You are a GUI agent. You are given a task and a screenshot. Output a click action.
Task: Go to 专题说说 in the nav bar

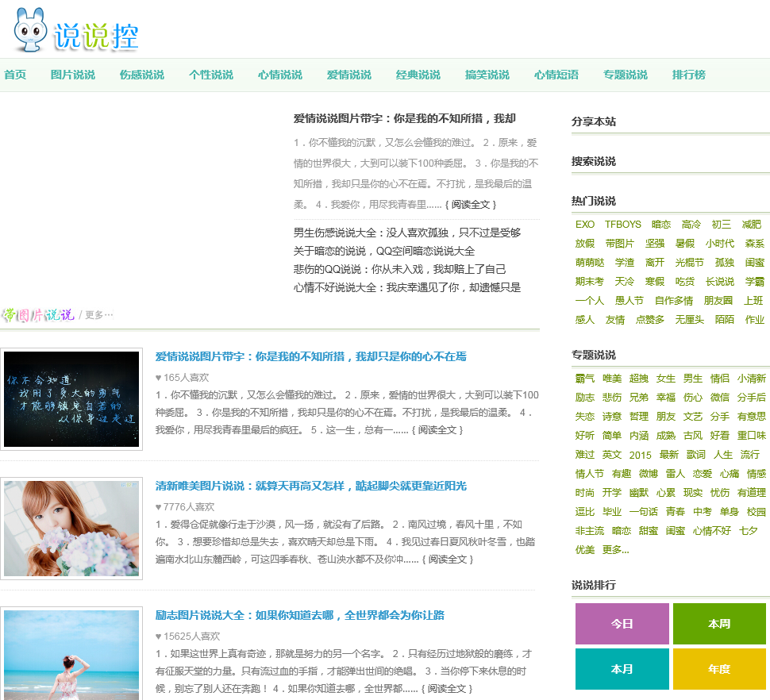(x=626, y=75)
